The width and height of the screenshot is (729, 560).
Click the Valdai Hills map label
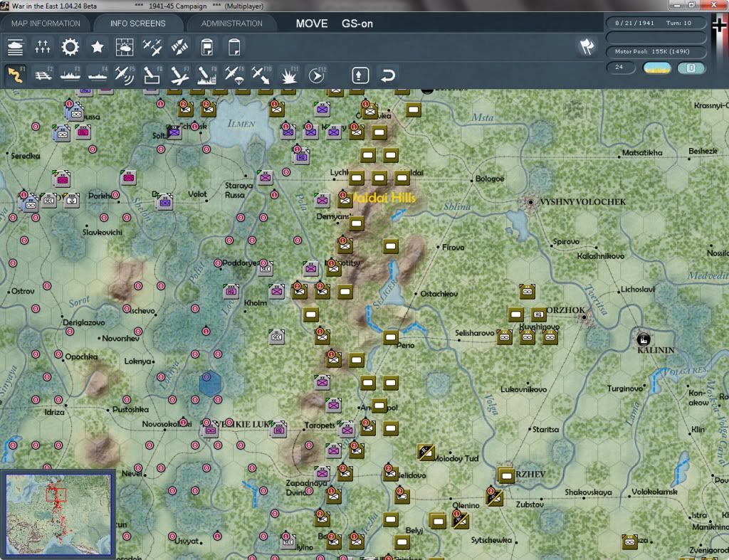coord(382,198)
